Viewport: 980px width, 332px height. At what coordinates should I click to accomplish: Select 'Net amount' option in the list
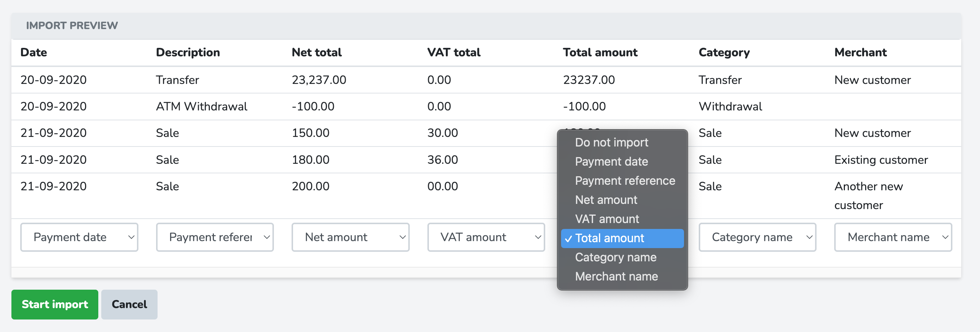point(606,199)
